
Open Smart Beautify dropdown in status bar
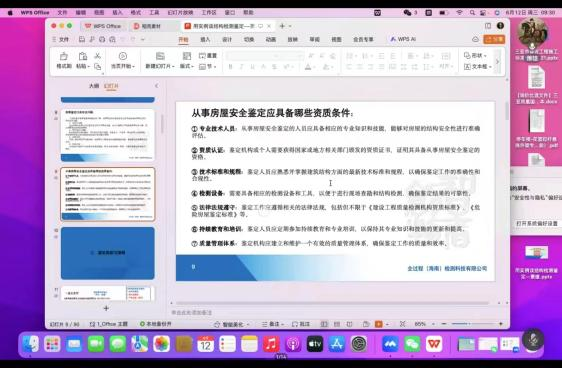pos(232,324)
